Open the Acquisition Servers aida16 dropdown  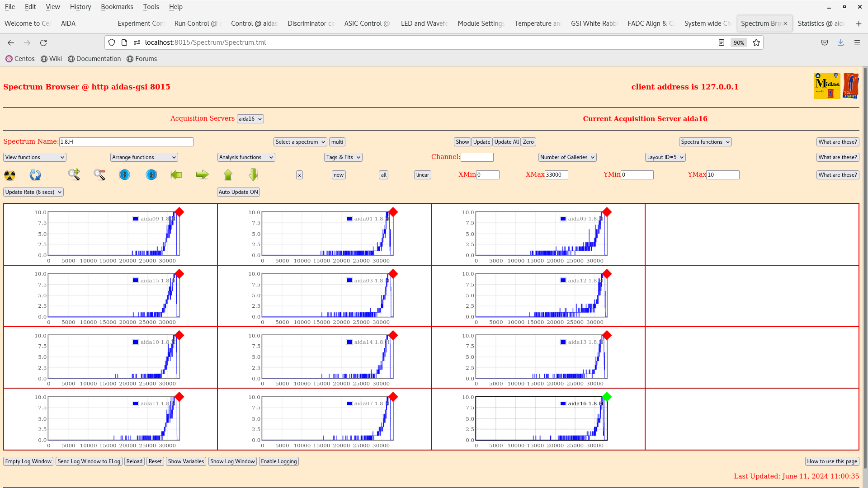point(250,119)
